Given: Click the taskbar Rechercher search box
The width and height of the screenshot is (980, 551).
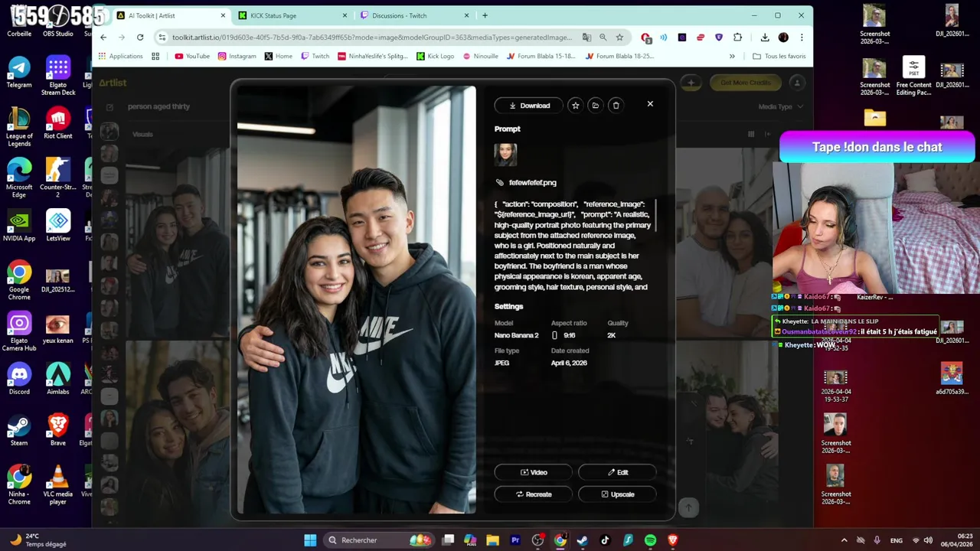Looking at the screenshot, I should click(x=378, y=540).
